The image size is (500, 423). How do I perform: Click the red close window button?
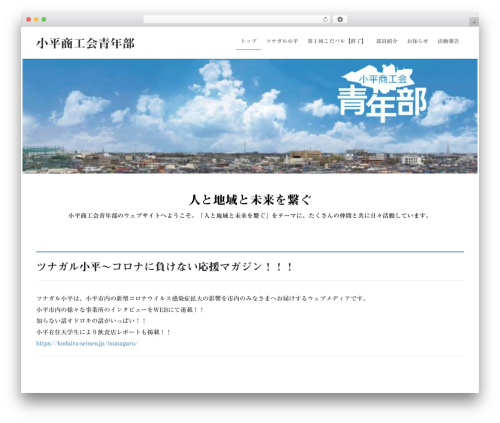pos(29,19)
